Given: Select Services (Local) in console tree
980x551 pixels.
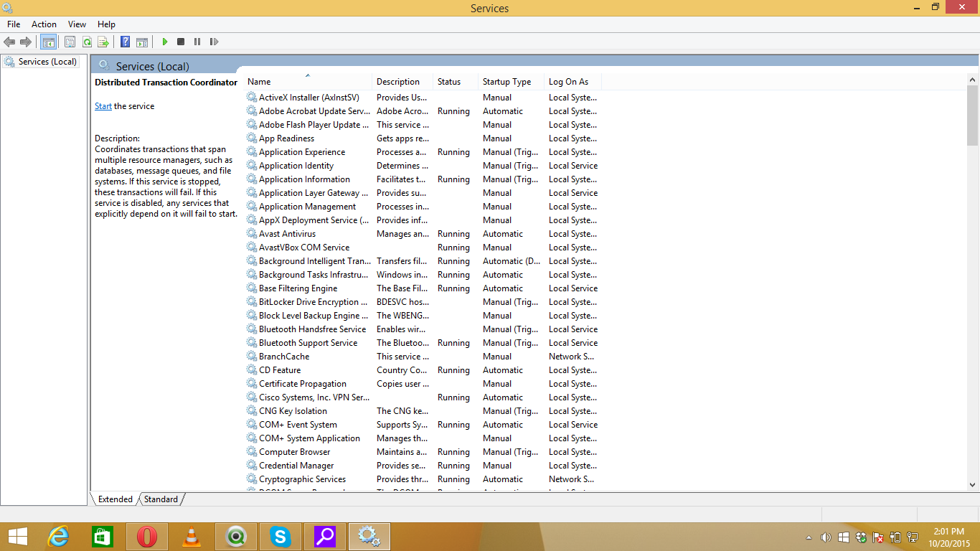Looking at the screenshot, I should click(x=47, y=62).
